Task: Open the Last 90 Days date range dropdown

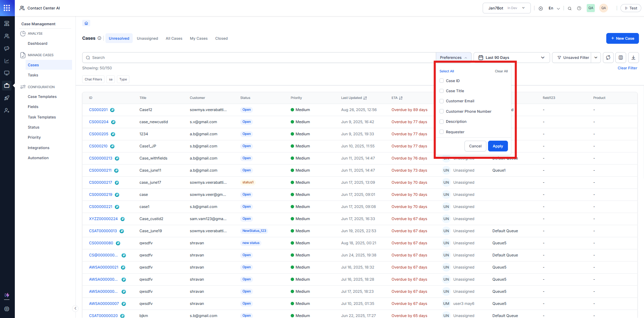Action: click(511, 57)
